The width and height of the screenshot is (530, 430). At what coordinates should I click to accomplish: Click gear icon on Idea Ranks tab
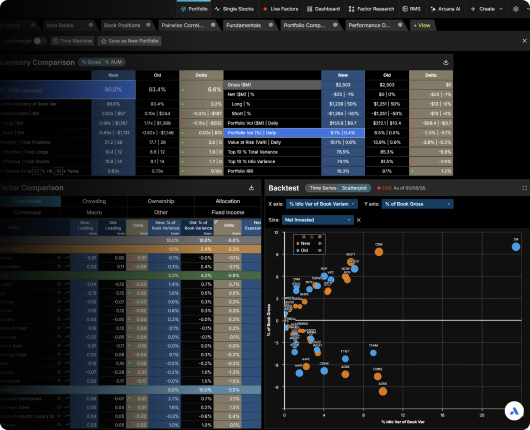[x=91, y=25]
